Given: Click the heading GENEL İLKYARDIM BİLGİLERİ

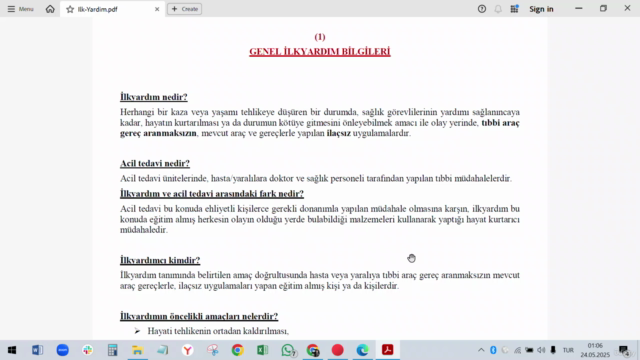Looking at the screenshot, I should (320, 52).
